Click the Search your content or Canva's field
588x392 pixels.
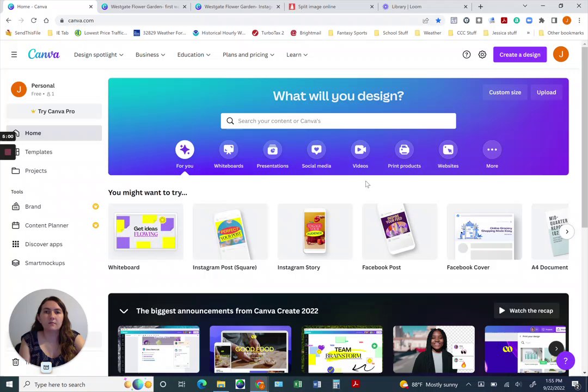point(338,121)
